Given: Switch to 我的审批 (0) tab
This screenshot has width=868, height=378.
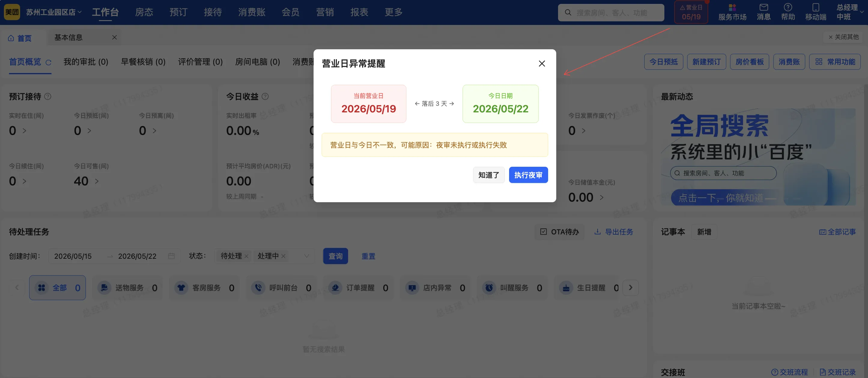Looking at the screenshot, I should click(86, 62).
